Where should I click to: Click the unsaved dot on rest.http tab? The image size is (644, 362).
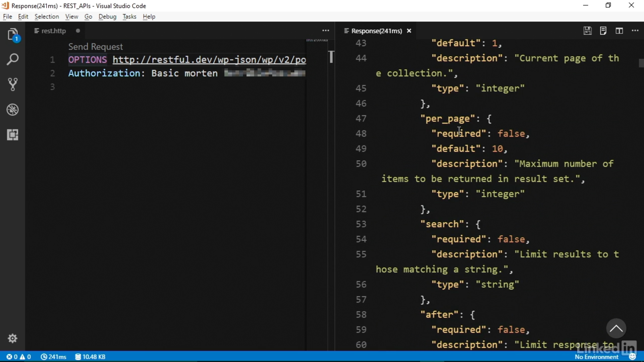[78, 31]
